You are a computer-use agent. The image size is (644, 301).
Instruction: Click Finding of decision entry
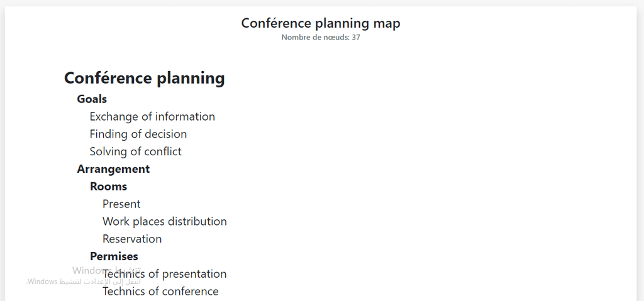pos(138,134)
